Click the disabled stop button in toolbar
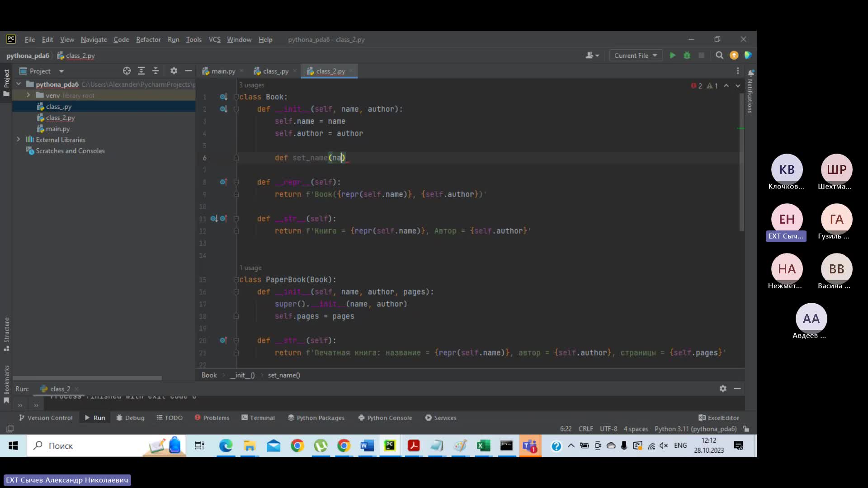Image resolution: width=868 pixels, height=488 pixels. coord(701,55)
